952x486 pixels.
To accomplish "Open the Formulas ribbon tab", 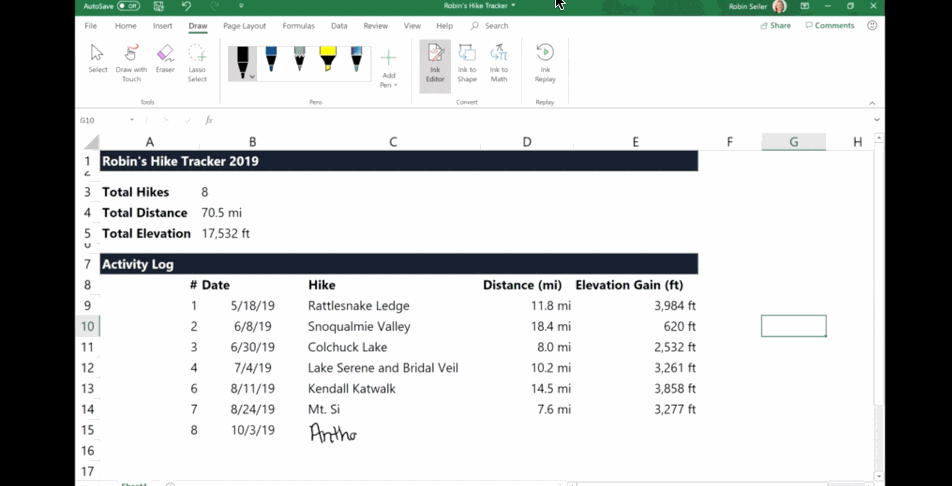I will pyautogui.click(x=298, y=26).
